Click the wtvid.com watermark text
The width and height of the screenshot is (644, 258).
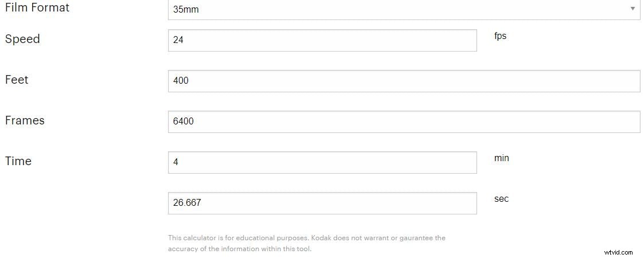(619, 252)
